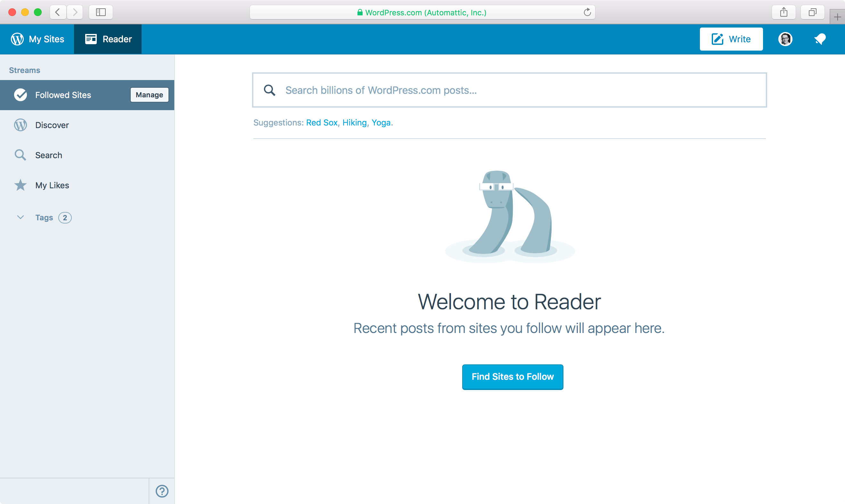Click the Manage button
Image resolution: width=845 pixels, height=504 pixels.
point(149,95)
